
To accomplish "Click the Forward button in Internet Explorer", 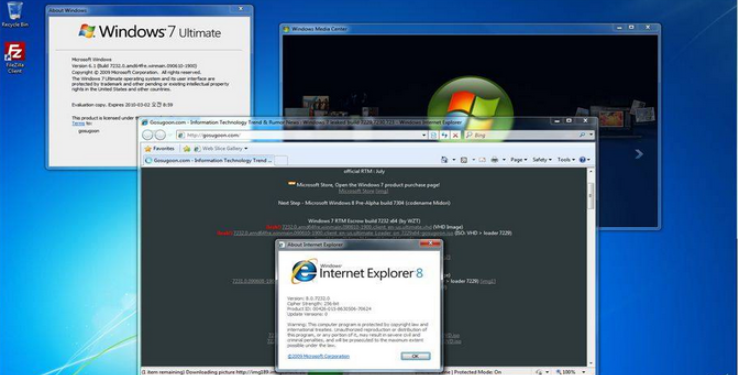I will click(x=160, y=135).
